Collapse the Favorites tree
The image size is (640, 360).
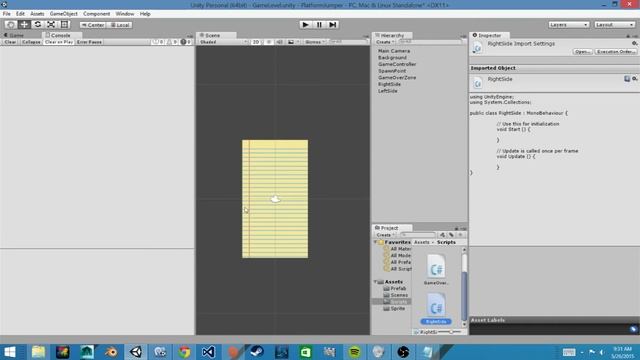376,242
